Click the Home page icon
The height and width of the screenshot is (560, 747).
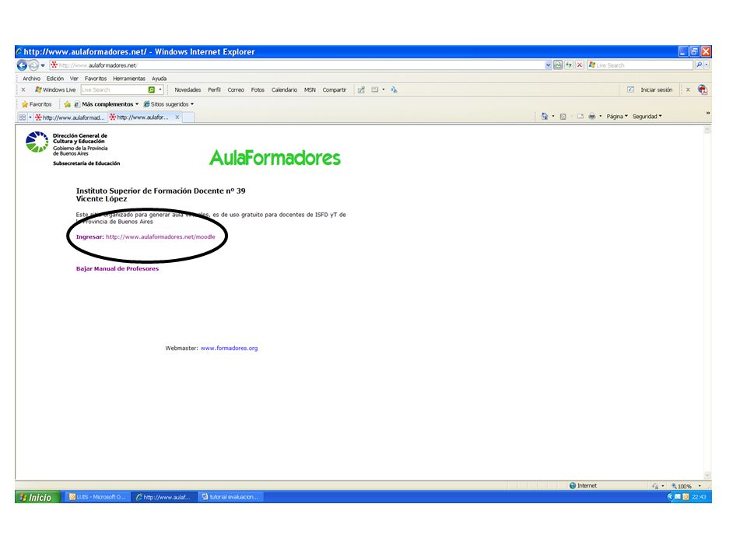tap(544, 116)
